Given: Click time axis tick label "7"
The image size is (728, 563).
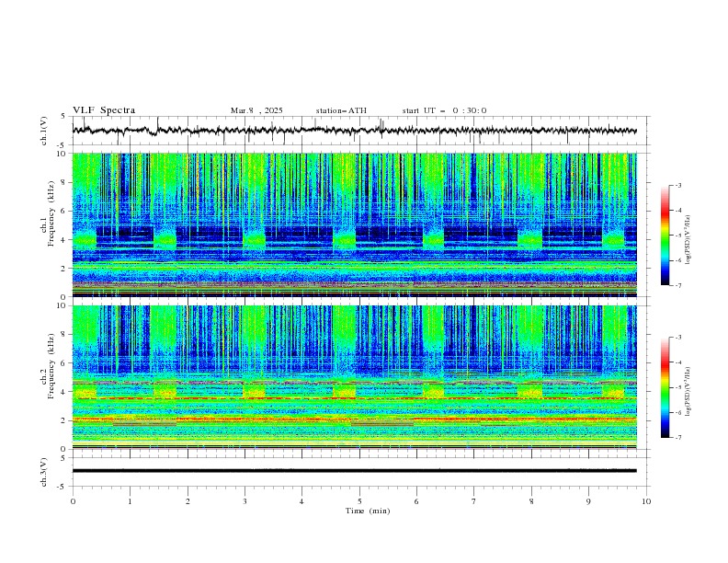Looking at the screenshot, I should point(474,501).
